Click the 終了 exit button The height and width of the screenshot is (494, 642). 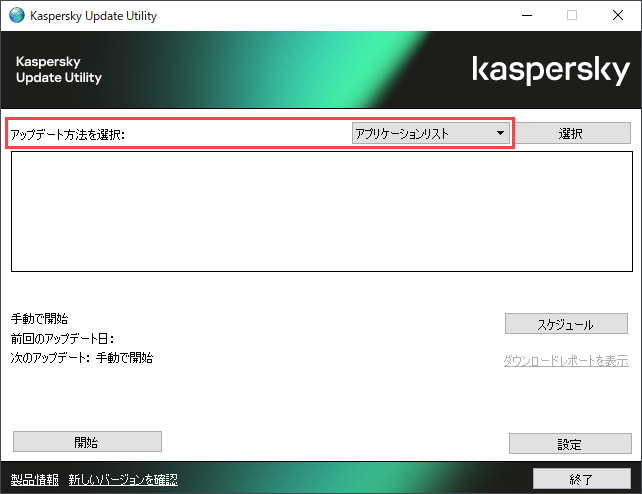click(x=581, y=479)
